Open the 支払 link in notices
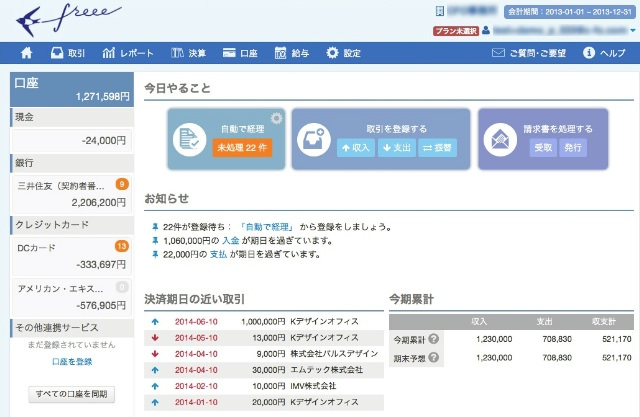Viewport: 640px width, 417px height. [x=218, y=254]
